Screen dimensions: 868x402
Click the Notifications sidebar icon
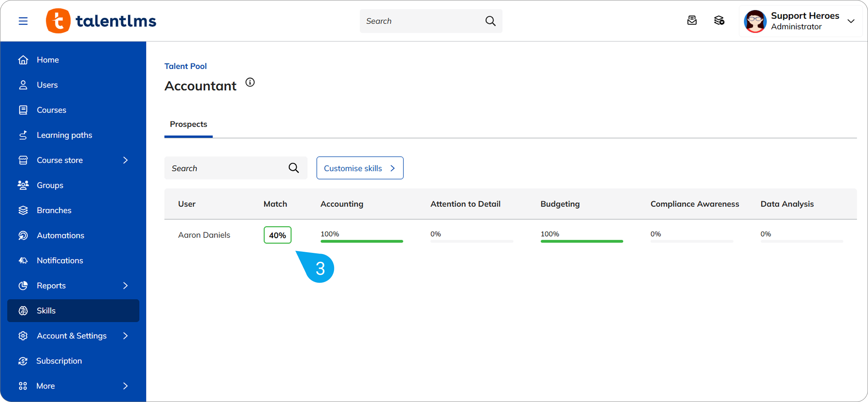(23, 260)
